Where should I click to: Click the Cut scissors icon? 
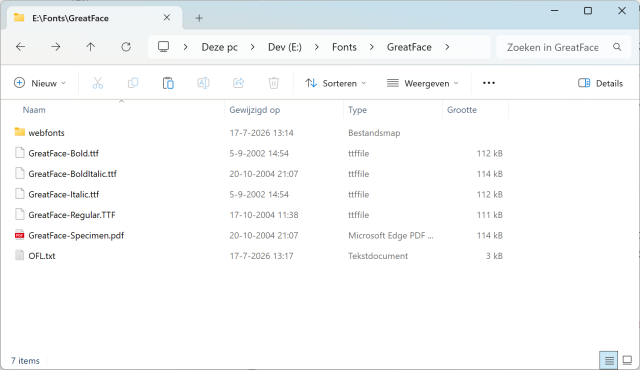click(x=98, y=83)
